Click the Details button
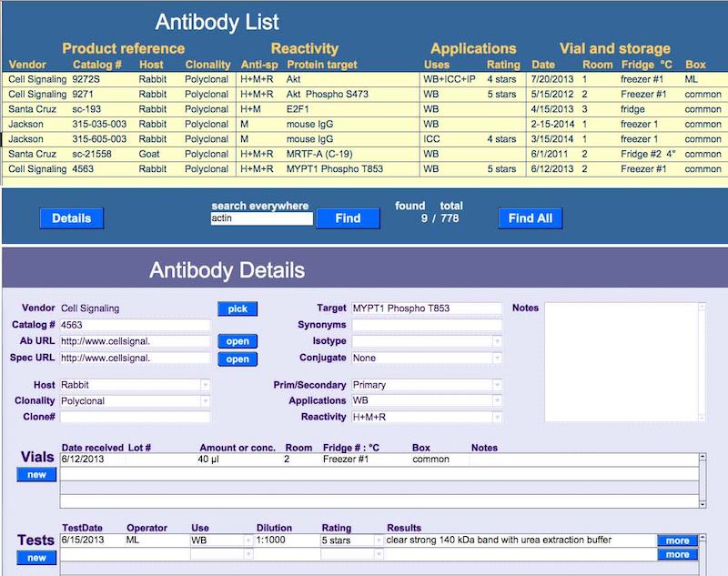Image resolution: width=728 pixels, height=576 pixels. click(x=71, y=218)
